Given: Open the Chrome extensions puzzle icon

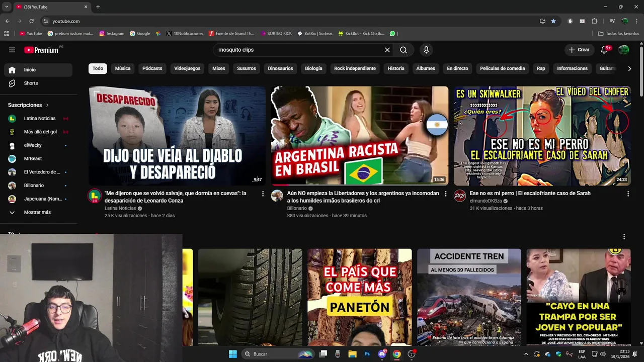Looking at the screenshot, I should pyautogui.click(x=595, y=21).
